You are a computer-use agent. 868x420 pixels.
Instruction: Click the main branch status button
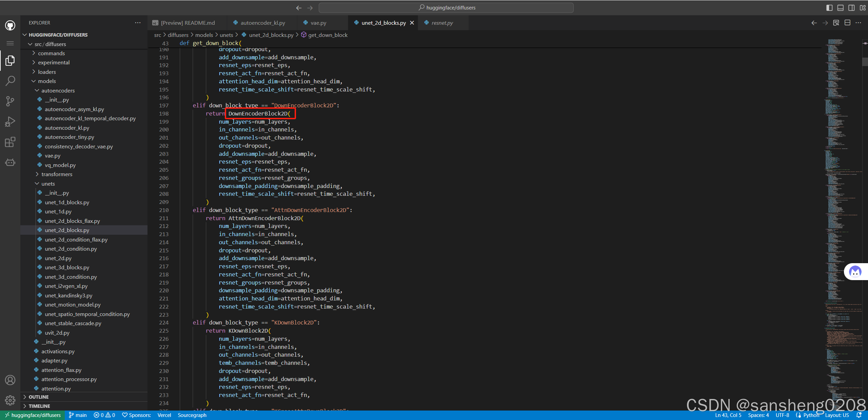click(78, 415)
